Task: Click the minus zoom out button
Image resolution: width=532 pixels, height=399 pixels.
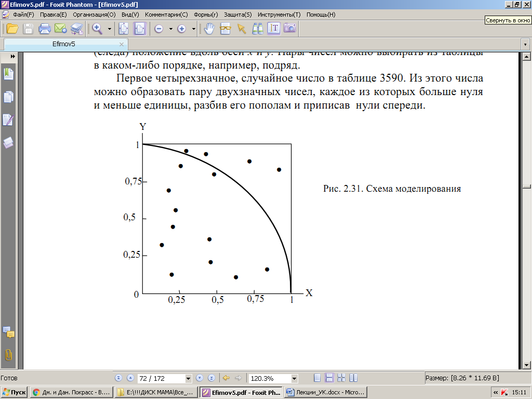Action: coord(158,29)
